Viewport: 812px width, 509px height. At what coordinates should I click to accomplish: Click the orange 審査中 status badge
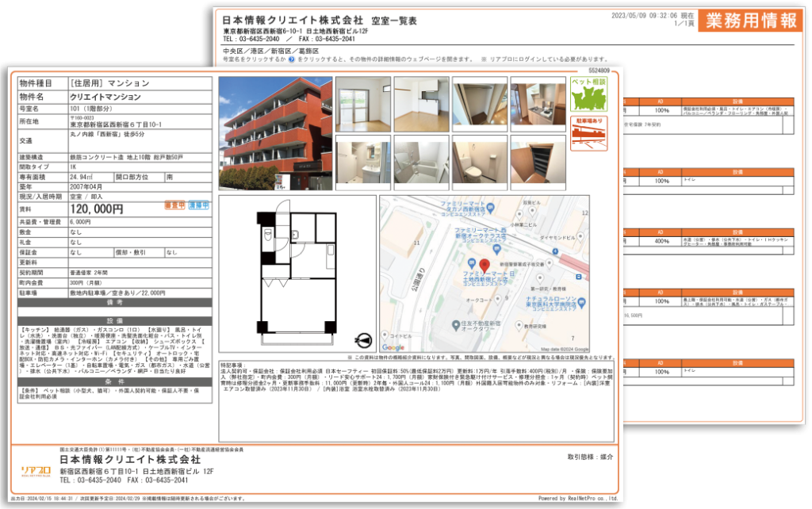click(175, 205)
